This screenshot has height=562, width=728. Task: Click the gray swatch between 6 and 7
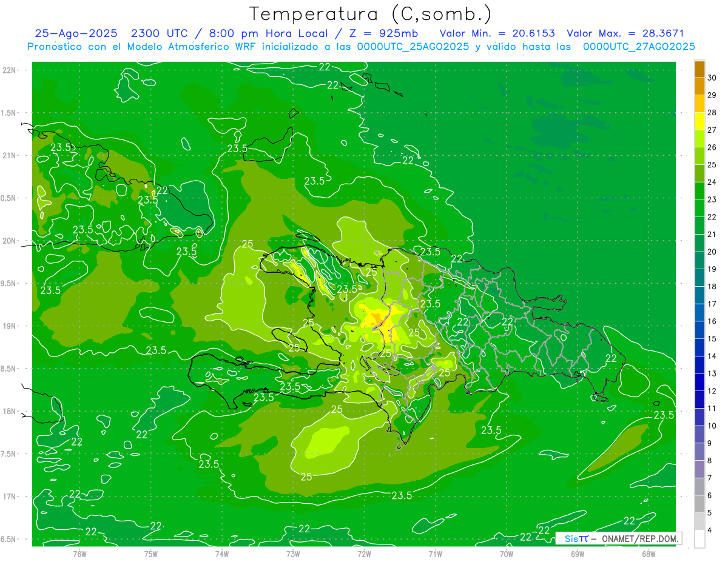(x=699, y=487)
